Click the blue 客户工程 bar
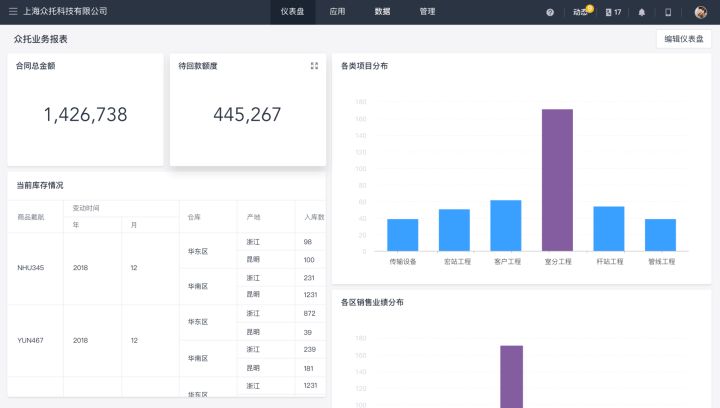This screenshot has height=408, width=720. [x=506, y=226]
